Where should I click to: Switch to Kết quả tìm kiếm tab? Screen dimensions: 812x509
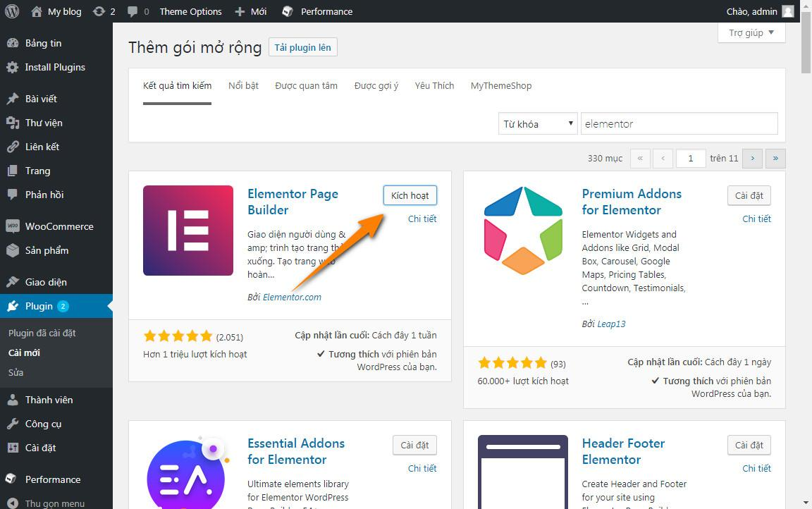click(177, 86)
